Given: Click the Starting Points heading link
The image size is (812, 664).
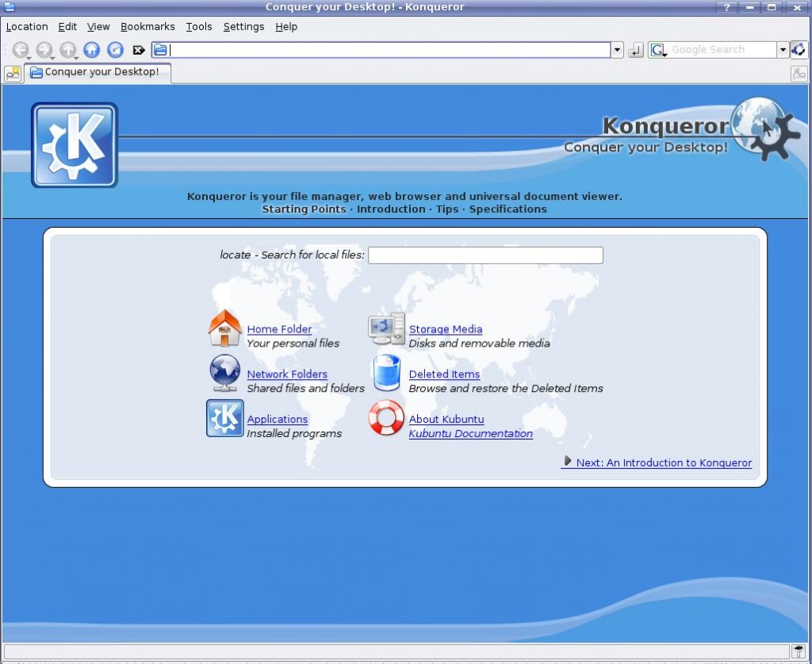Looking at the screenshot, I should 304,209.
